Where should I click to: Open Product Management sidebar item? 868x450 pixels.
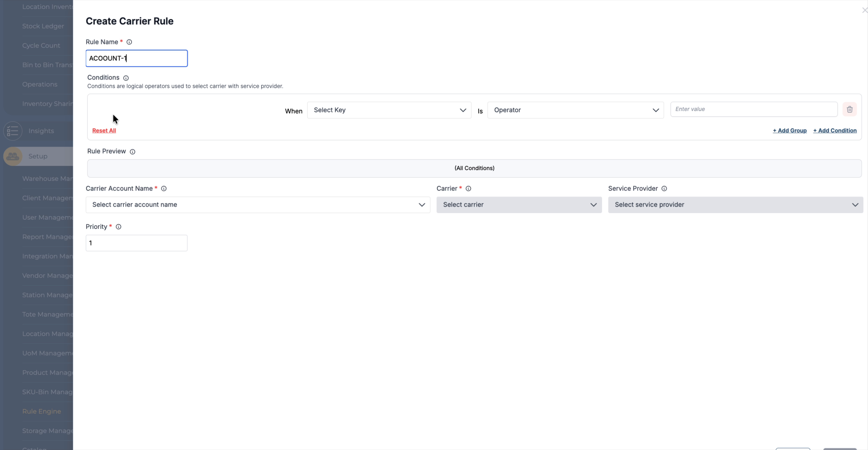tap(47, 373)
